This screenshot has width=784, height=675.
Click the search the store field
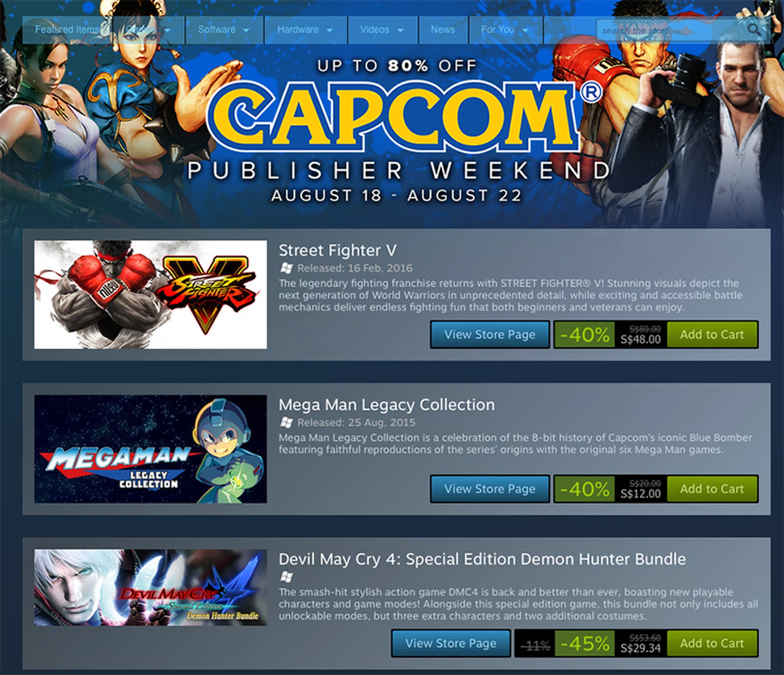tap(672, 30)
